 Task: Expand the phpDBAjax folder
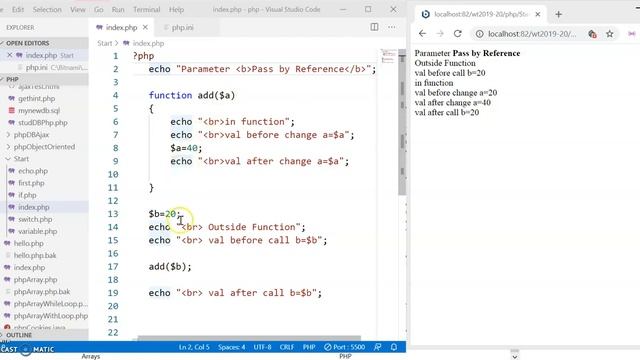click(31, 135)
